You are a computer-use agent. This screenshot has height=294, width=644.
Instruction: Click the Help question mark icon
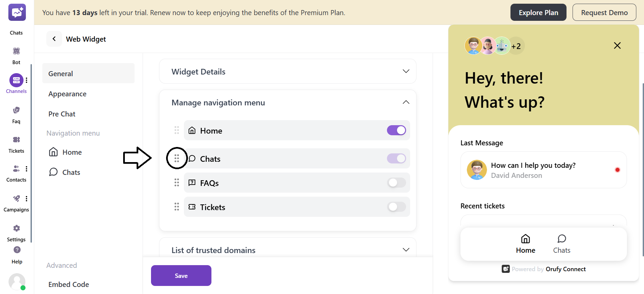(x=17, y=250)
